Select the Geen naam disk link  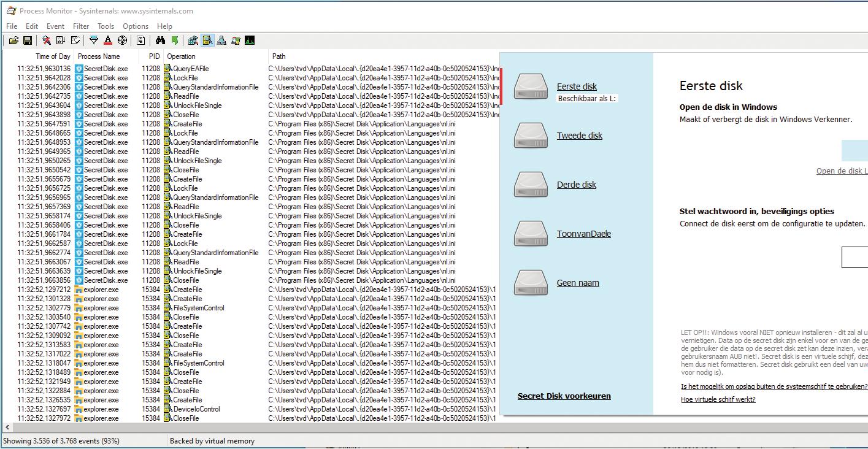578,283
